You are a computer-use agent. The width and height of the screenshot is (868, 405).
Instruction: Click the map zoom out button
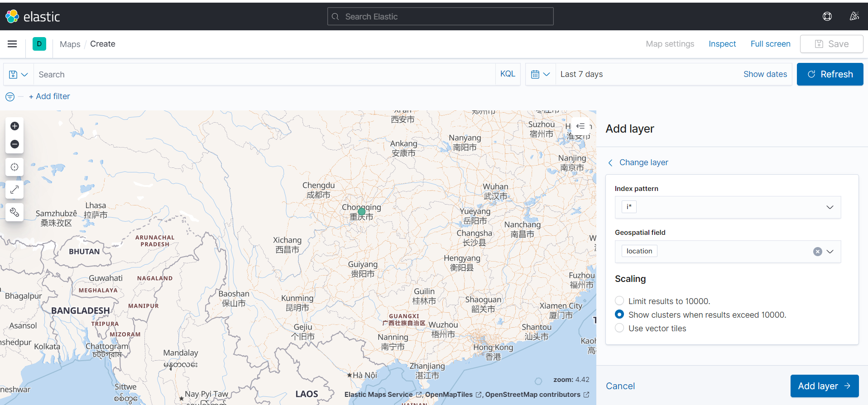tap(14, 144)
